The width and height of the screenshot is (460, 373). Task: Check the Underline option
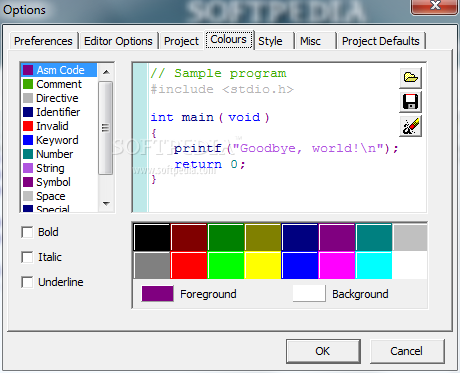pos(27,282)
